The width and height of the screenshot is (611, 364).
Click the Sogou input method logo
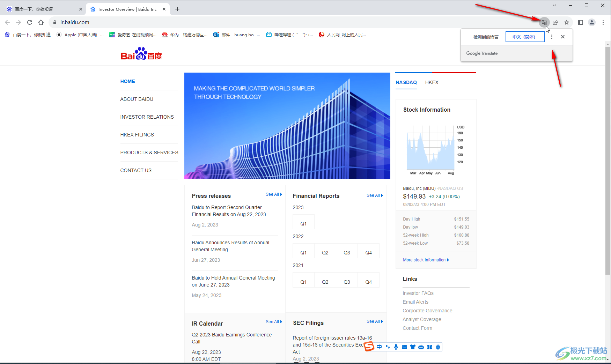(x=369, y=347)
